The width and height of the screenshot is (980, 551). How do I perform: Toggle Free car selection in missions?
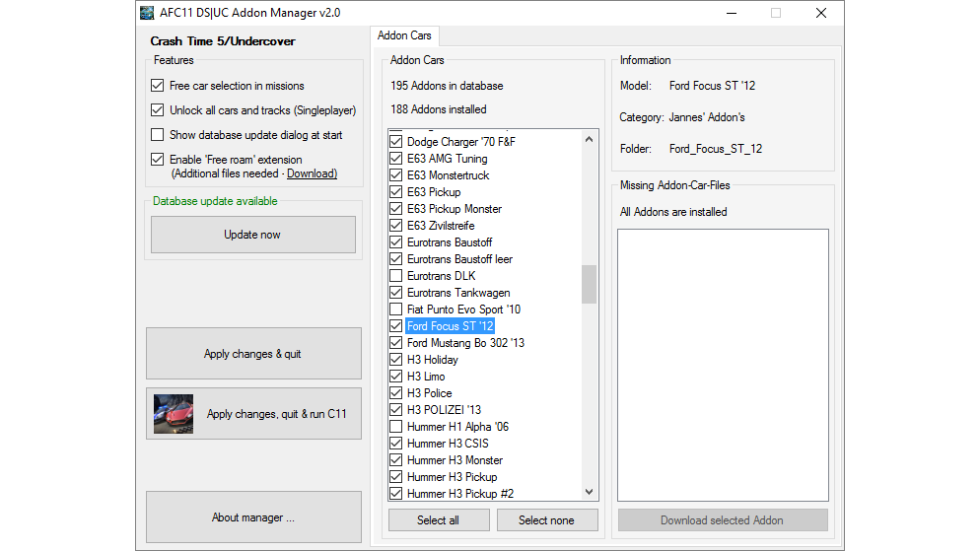(158, 86)
